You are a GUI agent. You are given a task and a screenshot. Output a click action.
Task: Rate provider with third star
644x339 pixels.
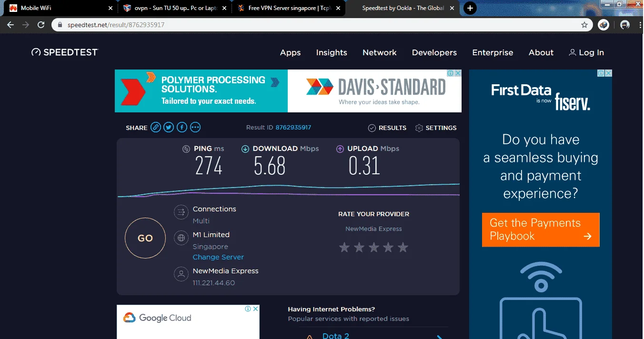[x=374, y=247]
